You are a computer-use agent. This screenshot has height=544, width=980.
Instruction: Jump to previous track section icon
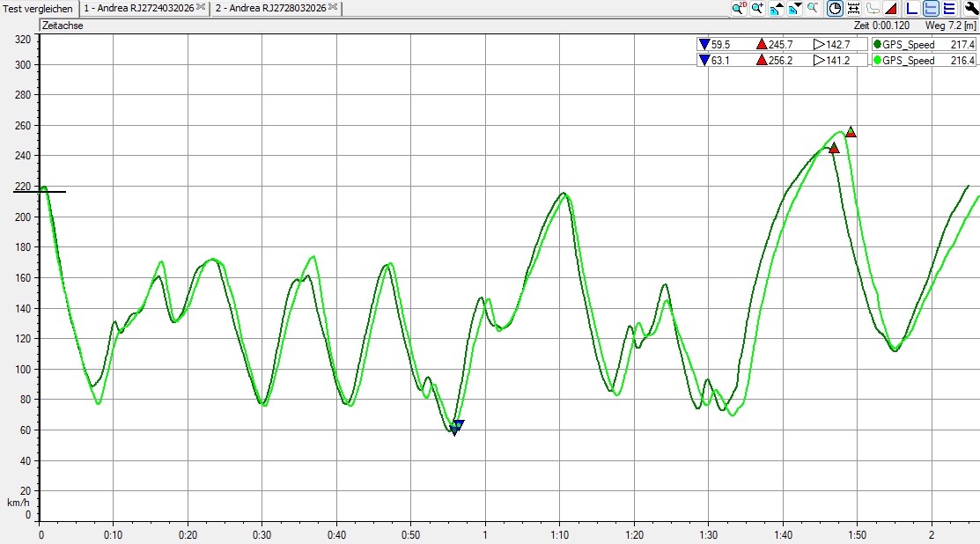pos(776,9)
